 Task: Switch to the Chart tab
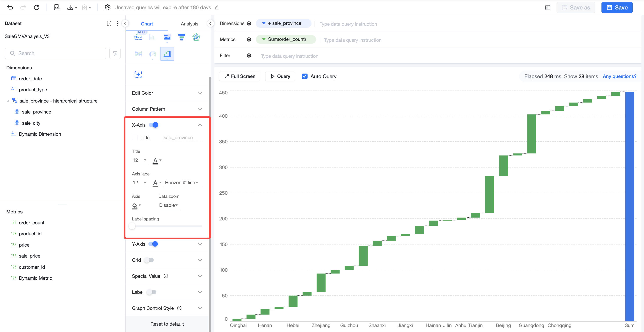point(147,24)
